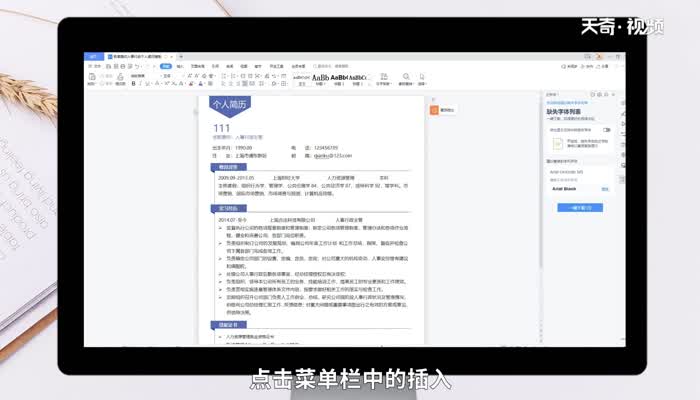Click the 协作 collaborate button
Viewport: 700px width, 400px height.
coord(587,66)
